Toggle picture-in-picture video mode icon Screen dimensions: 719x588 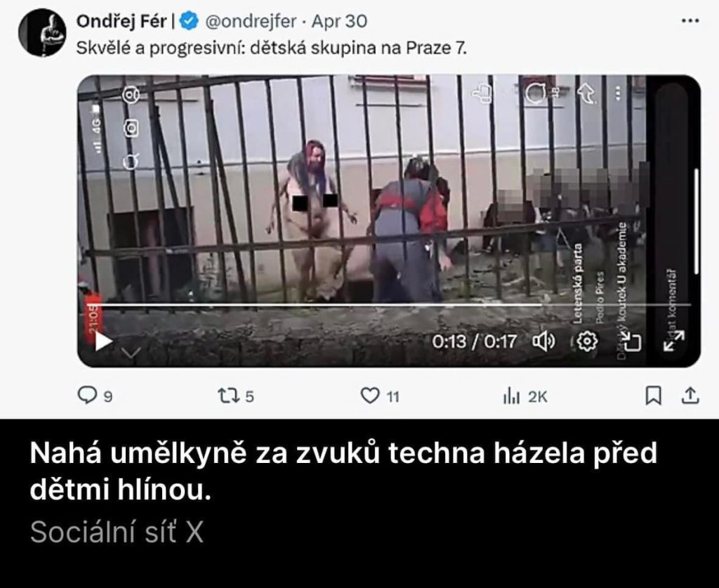pyautogui.click(x=631, y=341)
